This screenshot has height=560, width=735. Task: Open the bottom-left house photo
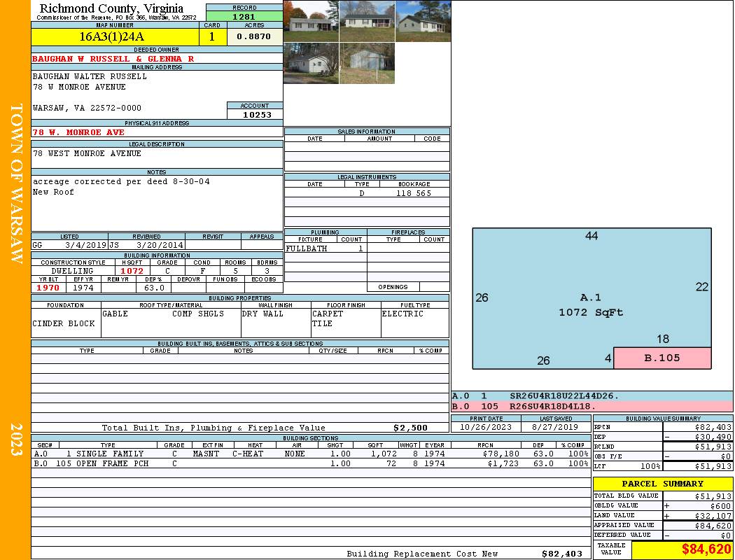tap(311, 63)
